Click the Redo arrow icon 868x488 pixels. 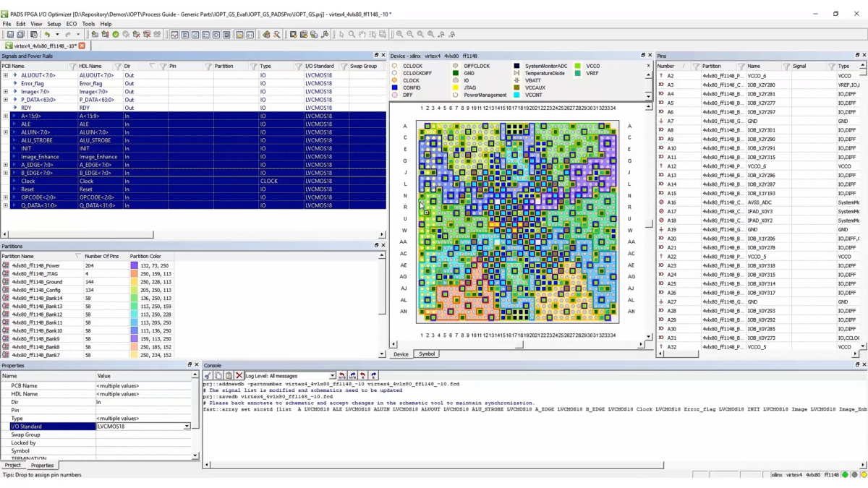tap(67, 34)
